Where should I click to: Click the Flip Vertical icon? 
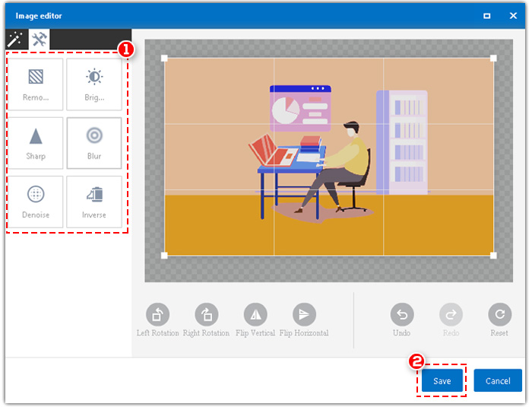pyautogui.click(x=255, y=314)
